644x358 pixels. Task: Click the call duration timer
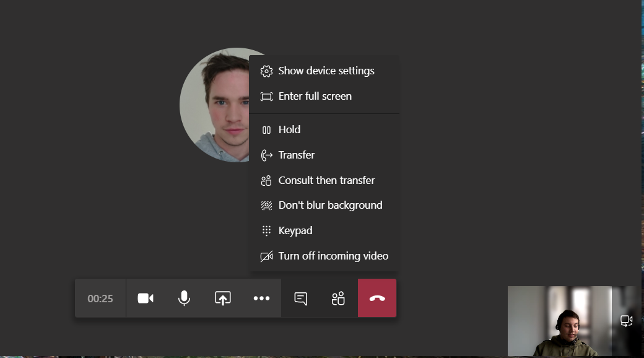pos(100,299)
